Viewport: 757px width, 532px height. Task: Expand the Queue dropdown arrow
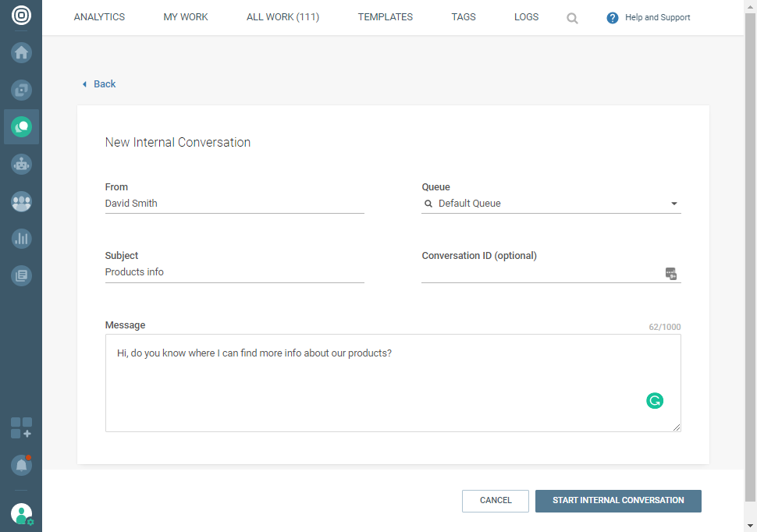674,204
